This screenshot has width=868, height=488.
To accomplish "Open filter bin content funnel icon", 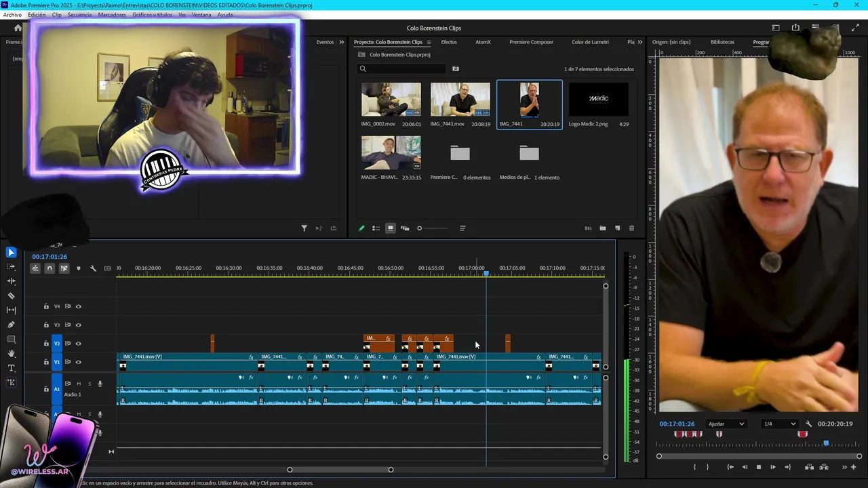I will point(304,228).
